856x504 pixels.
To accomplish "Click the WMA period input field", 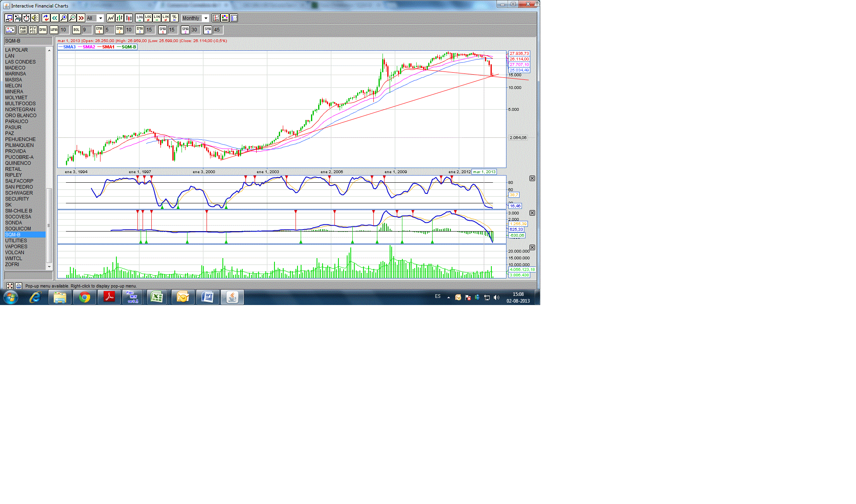I will [64, 30].
